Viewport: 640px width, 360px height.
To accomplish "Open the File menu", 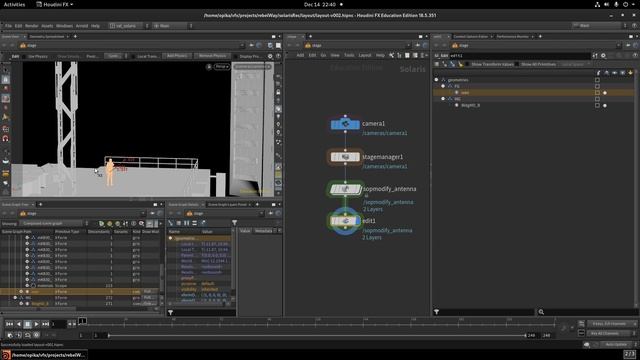I will tap(8, 26).
